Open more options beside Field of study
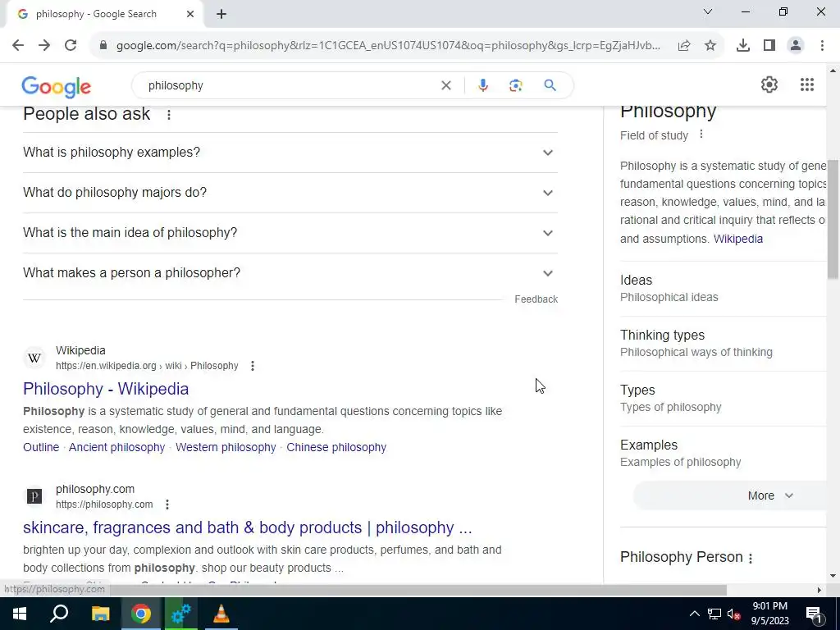This screenshot has width=840, height=630. (x=701, y=135)
